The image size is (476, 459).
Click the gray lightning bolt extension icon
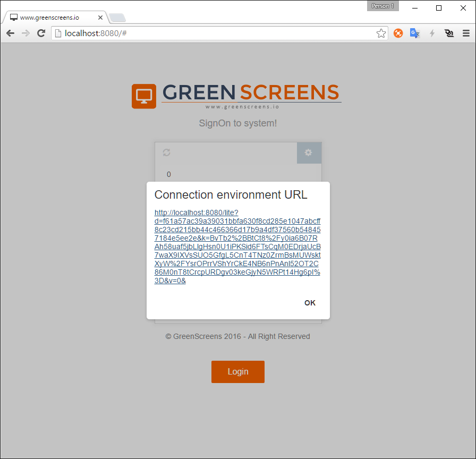click(432, 33)
